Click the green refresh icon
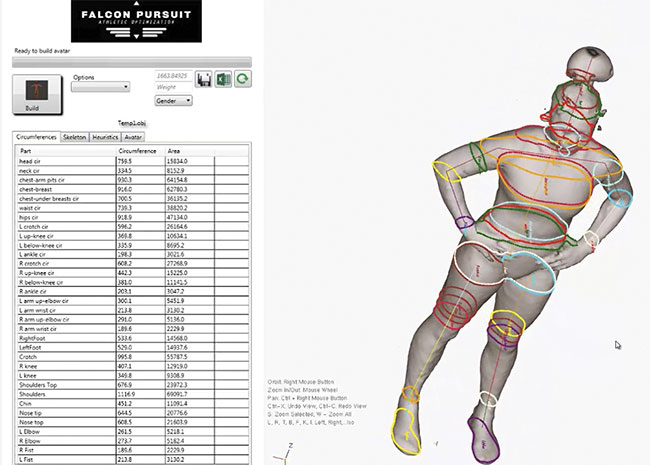 [x=241, y=79]
